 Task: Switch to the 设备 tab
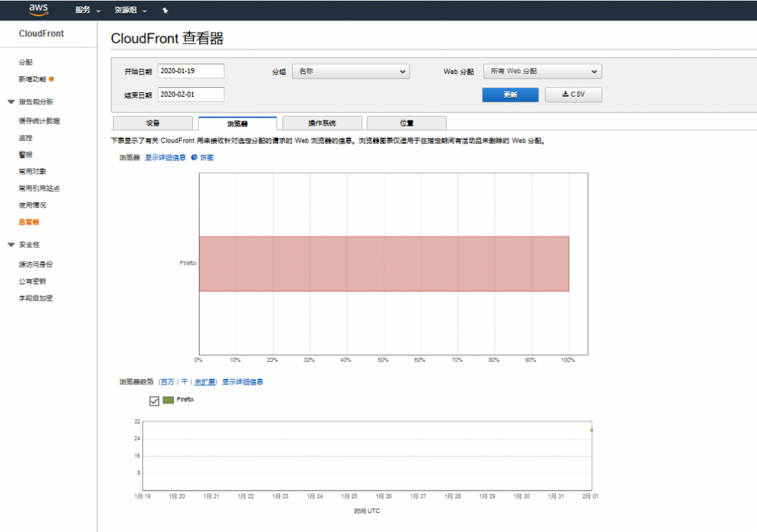[152, 123]
